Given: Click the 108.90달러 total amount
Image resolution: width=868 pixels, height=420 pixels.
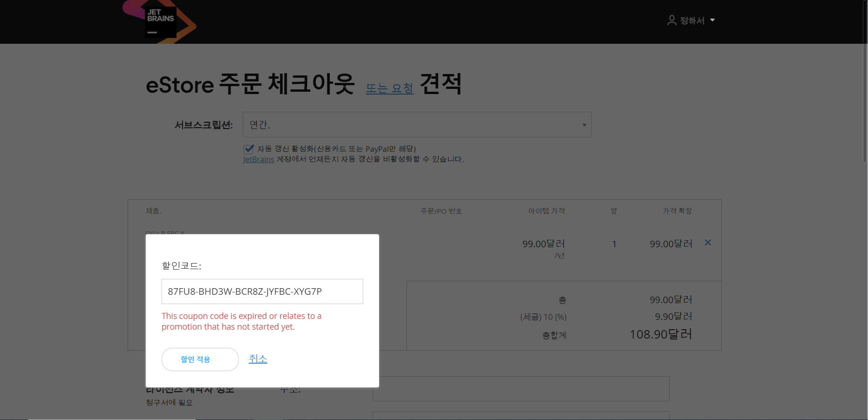Looking at the screenshot, I should 661,334.
